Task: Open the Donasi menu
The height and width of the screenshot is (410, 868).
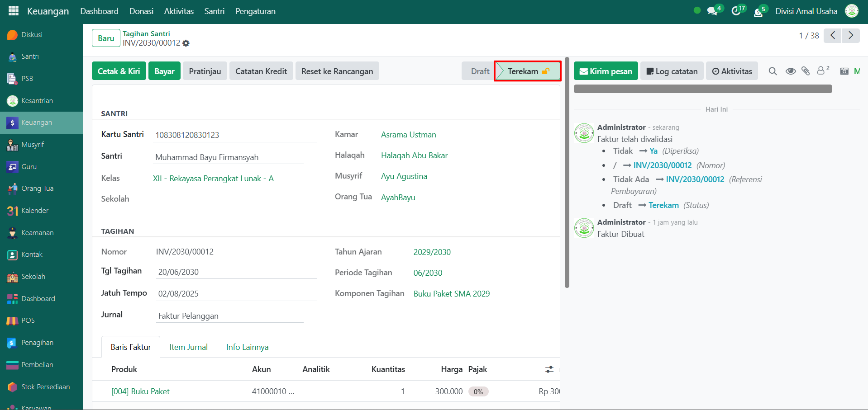Action: [141, 11]
